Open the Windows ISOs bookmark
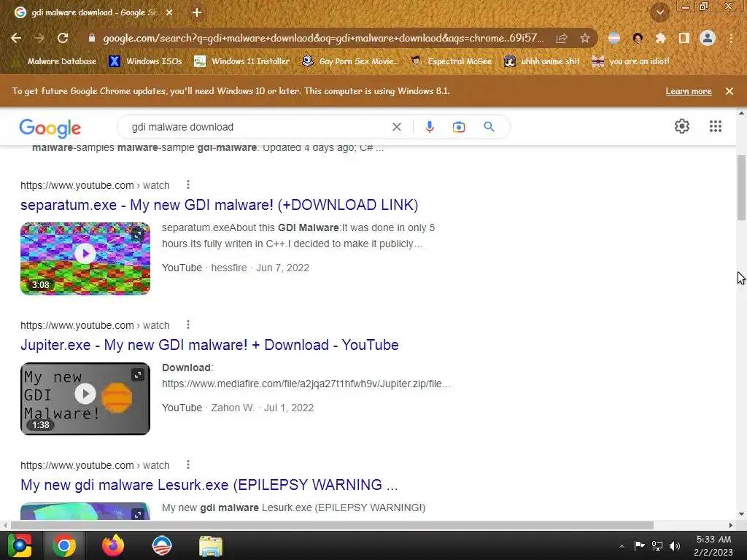 (145, 61)
